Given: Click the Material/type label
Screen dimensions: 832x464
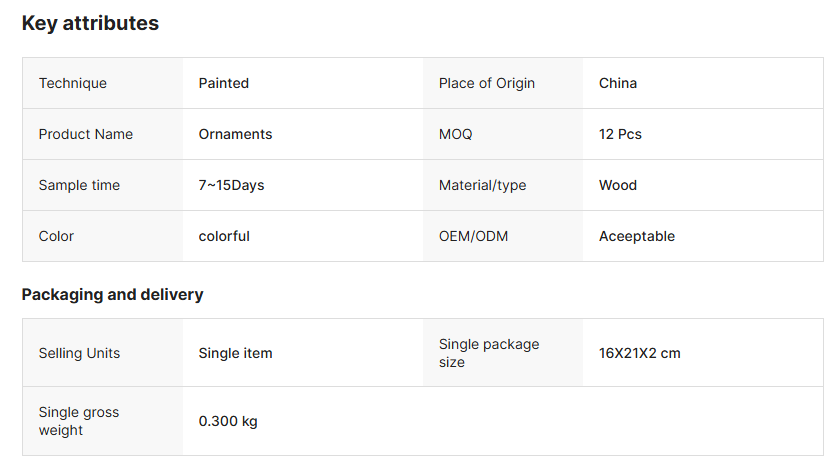Looking at the screenshot, I should [x=482, y=185].
